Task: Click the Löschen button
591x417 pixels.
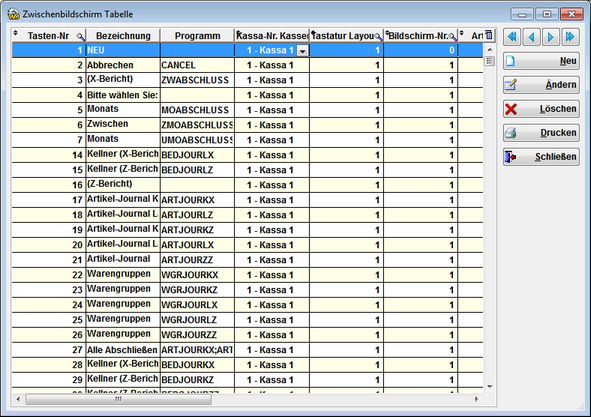Action: tap(541, 109)
